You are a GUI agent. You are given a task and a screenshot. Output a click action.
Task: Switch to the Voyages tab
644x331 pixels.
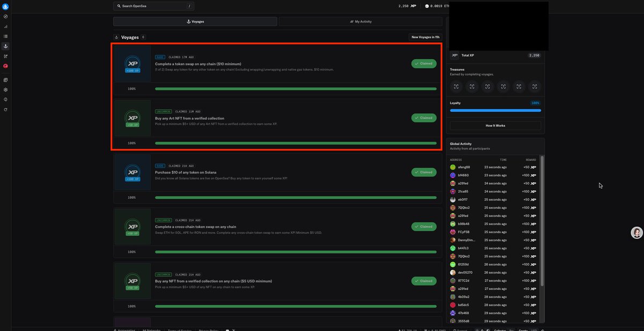(195, 21)
